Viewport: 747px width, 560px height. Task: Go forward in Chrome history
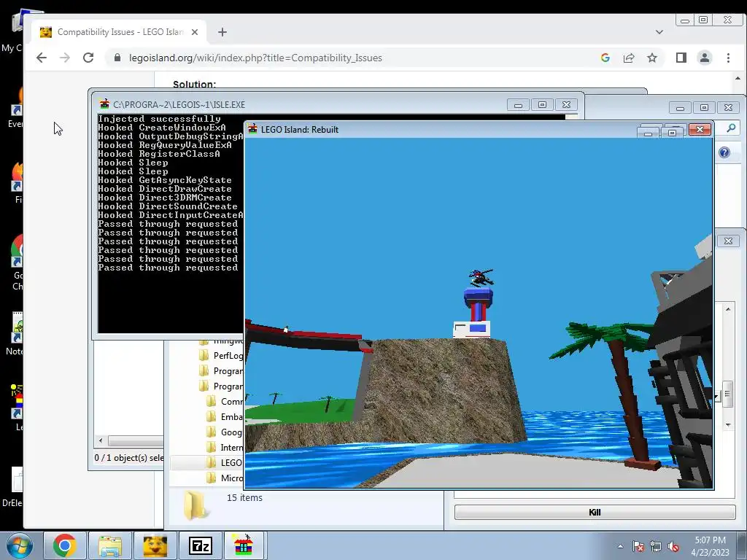click(x=65, y=58)
